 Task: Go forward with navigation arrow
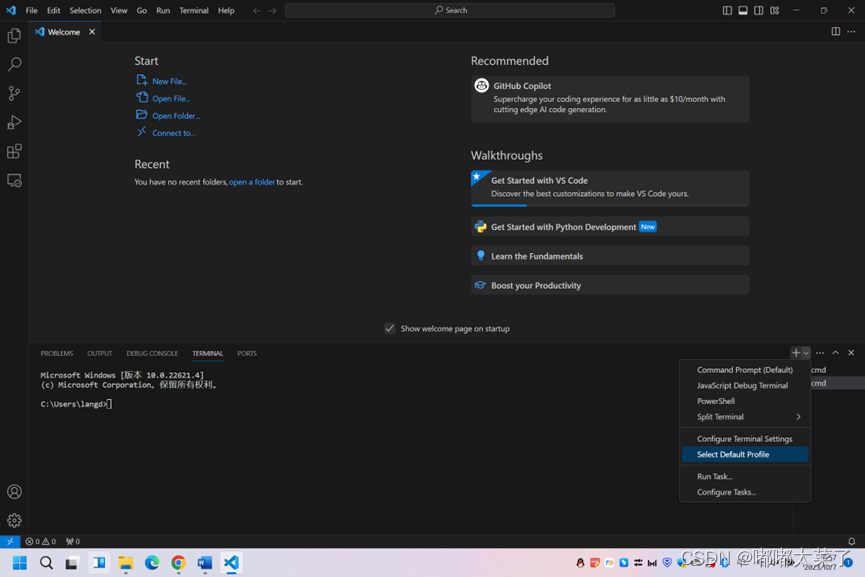(273, 10)
